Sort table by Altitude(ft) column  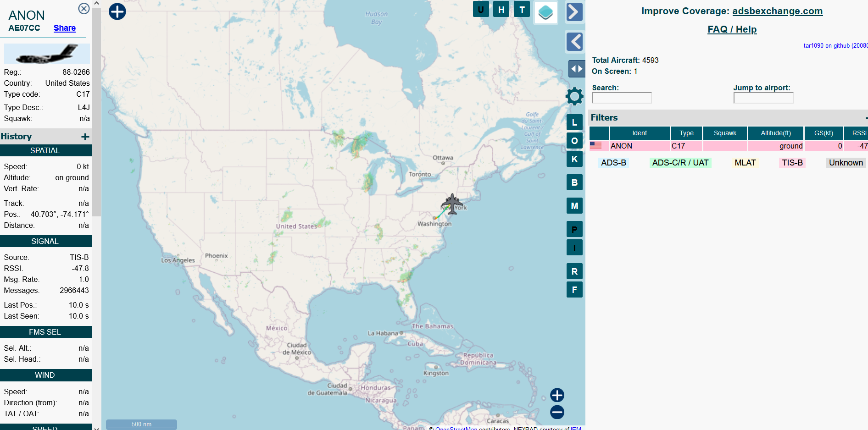click(x=776, y=133)
